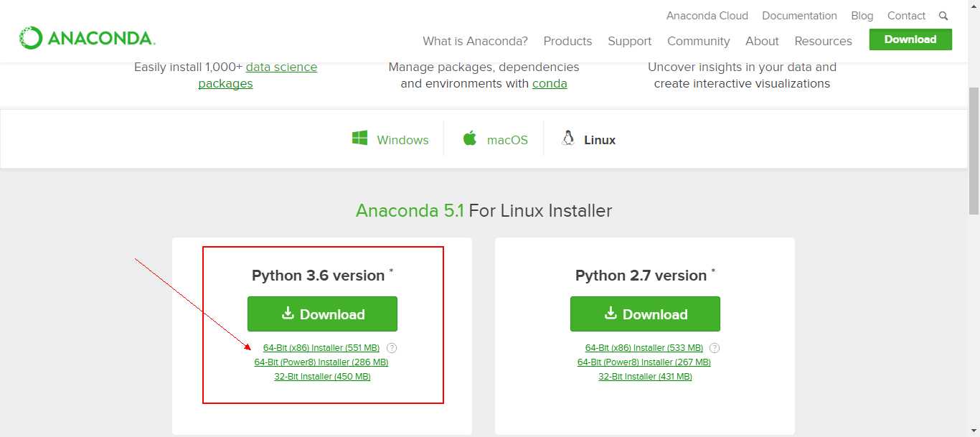Click 64-Bit (Power8) Installer (286 MB)
This screenshot has width=980, height=437.
click(x=321, y=362)
